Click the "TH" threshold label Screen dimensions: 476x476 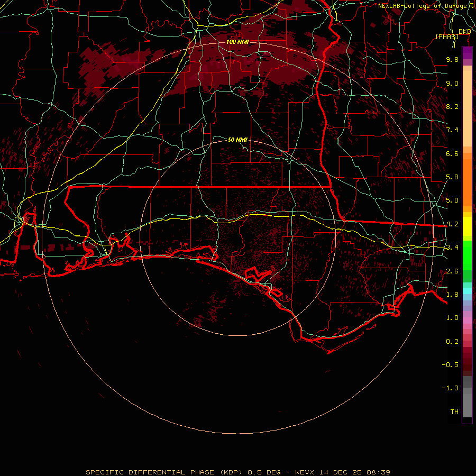[x=454, y=412]
